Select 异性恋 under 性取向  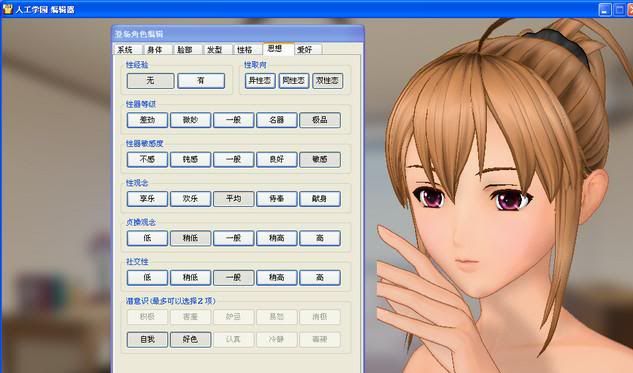pos(260,81)
